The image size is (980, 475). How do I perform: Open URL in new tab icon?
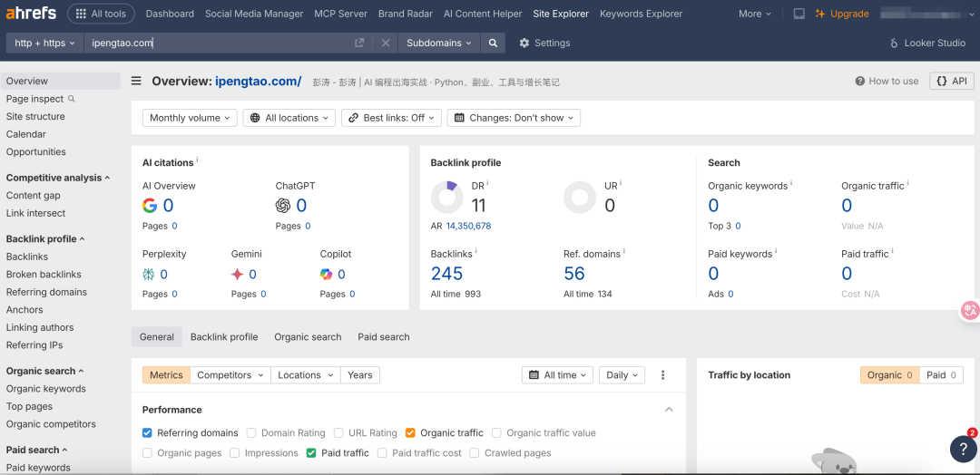tap(359, 43)
